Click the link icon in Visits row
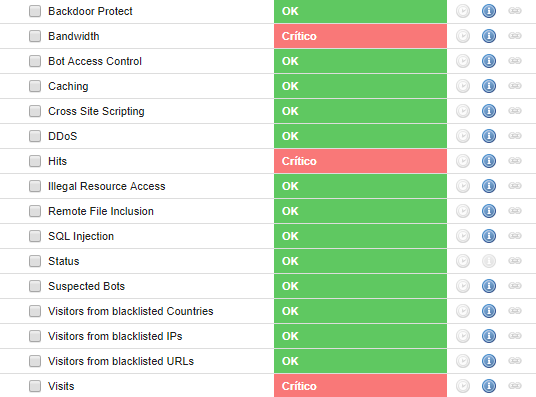 click(x=514, y=386)
